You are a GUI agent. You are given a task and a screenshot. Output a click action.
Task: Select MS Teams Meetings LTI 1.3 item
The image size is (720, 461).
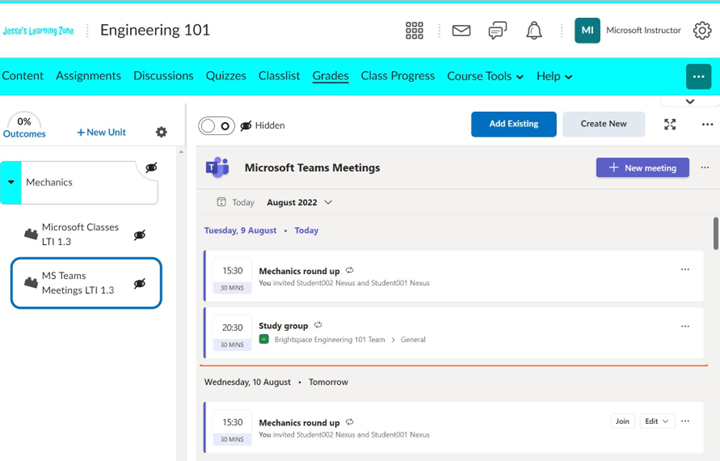point(86,283)
